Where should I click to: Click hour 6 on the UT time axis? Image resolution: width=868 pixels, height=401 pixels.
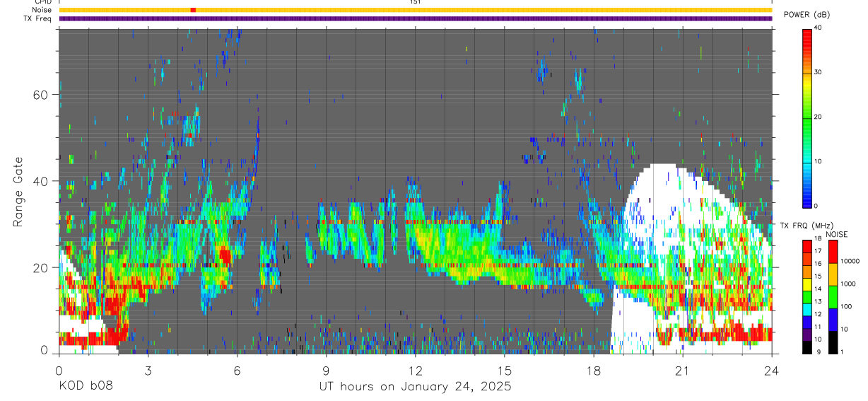click(x=237, y=370)
